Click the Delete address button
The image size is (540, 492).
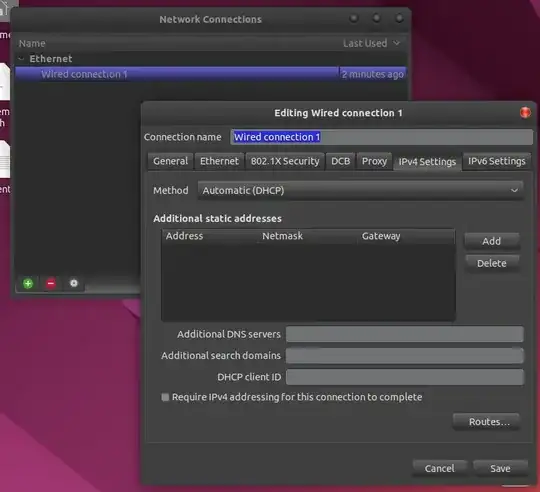click(491, 263)
